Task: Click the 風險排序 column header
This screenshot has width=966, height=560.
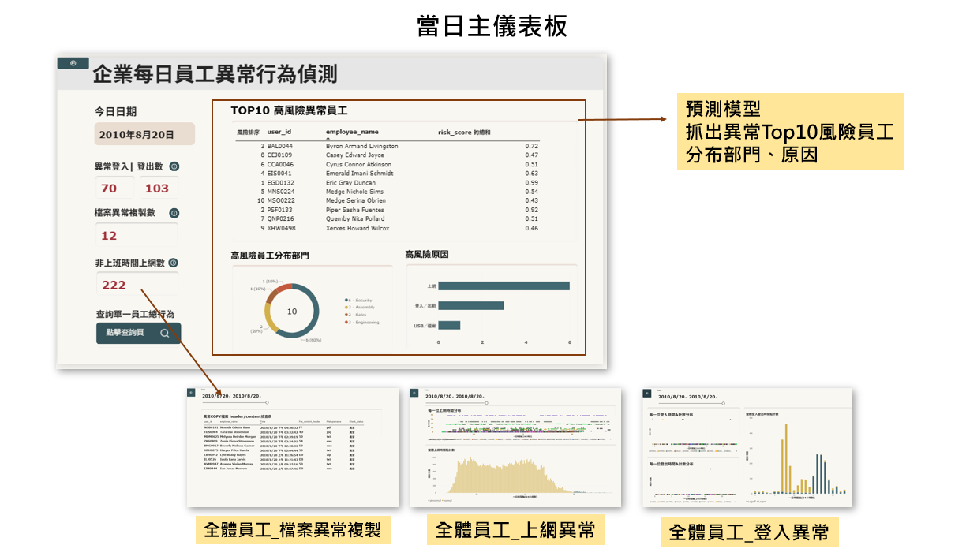Action: pos(248,131)
